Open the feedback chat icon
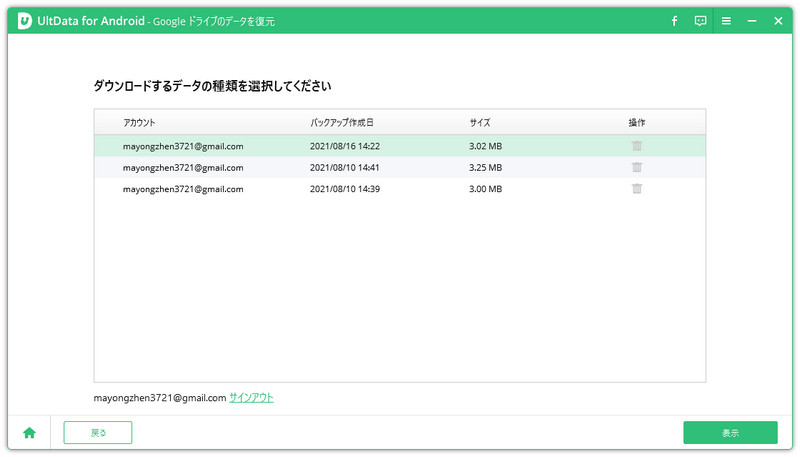The image size is (800, 457). pyautogui.click(x=700, y=20)
